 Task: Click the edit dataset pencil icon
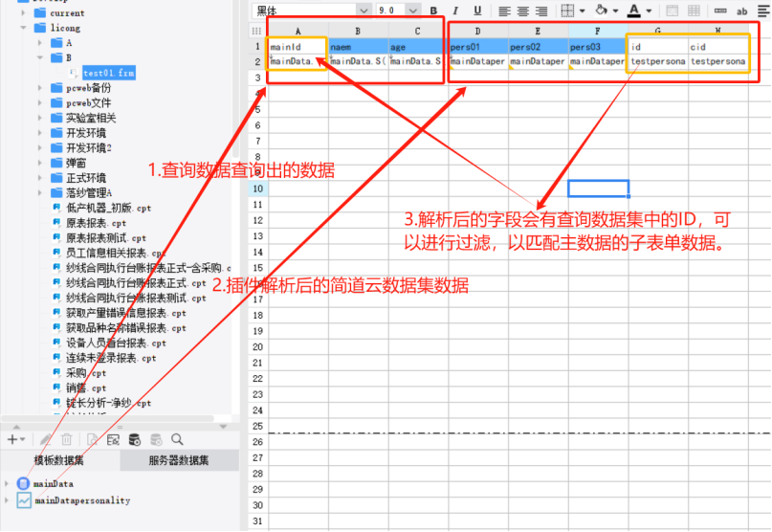point(45,439)
